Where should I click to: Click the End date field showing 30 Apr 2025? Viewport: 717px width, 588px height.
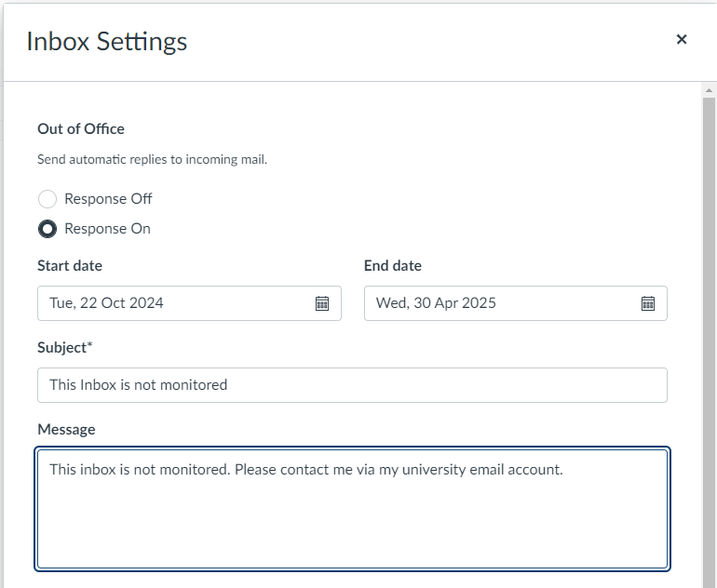click(503, 303)
